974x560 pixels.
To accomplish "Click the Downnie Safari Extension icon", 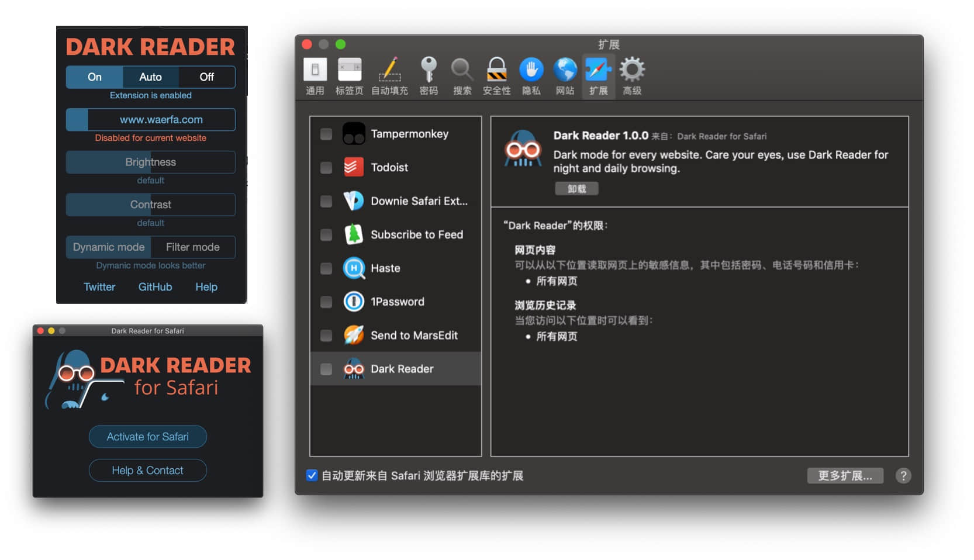I will click(x=354, y=201).
